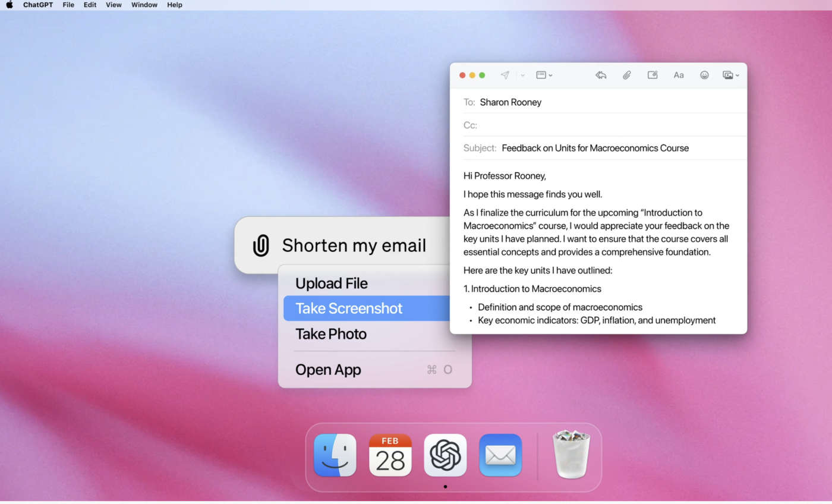
Task: Select Take Screenshot in the attachment menu
Action: (x=367, y=308)
